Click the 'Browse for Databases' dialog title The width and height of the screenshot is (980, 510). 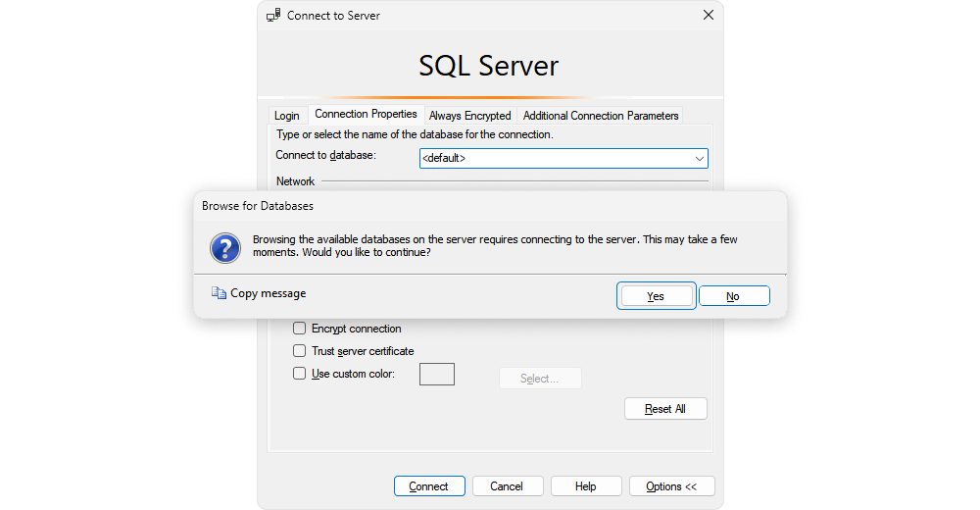(x=258, y=206)
